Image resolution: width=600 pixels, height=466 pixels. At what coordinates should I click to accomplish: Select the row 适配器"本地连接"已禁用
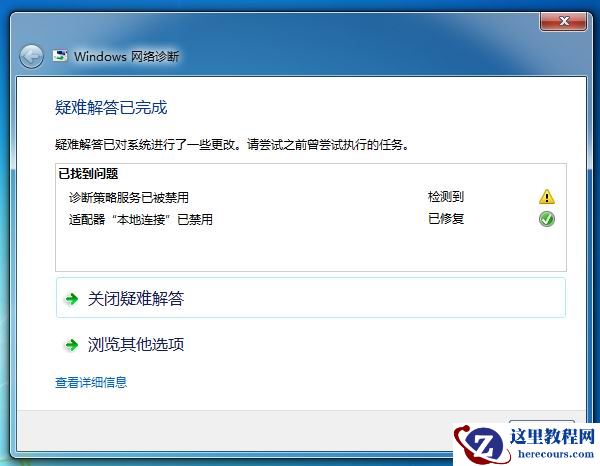pyautogui.click(x=311, y=219)
